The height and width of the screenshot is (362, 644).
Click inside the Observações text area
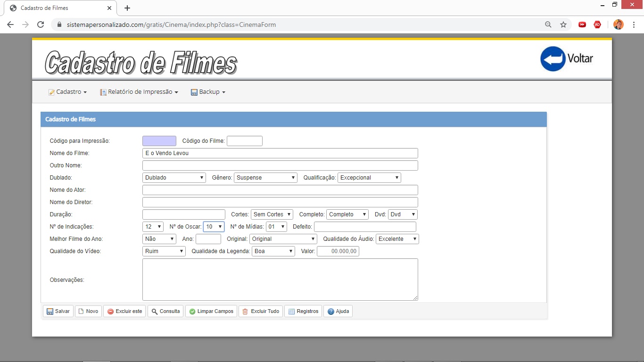click(280, 279)
